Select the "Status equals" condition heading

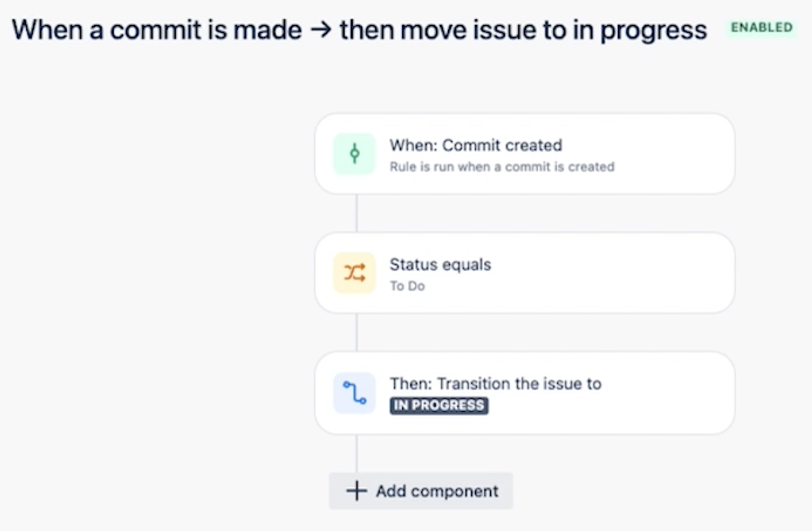pos(440,264)
